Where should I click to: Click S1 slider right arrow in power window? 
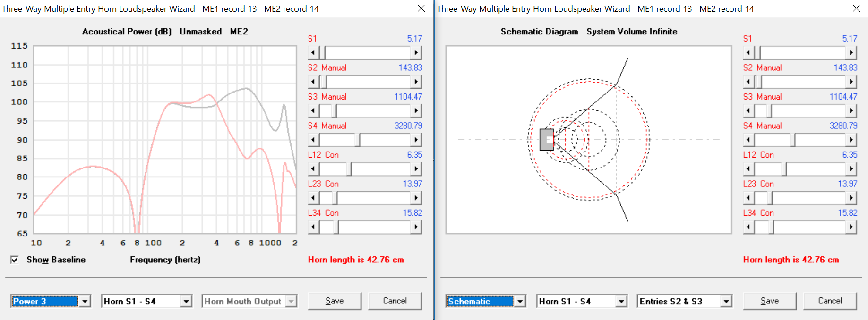(416, 52)
